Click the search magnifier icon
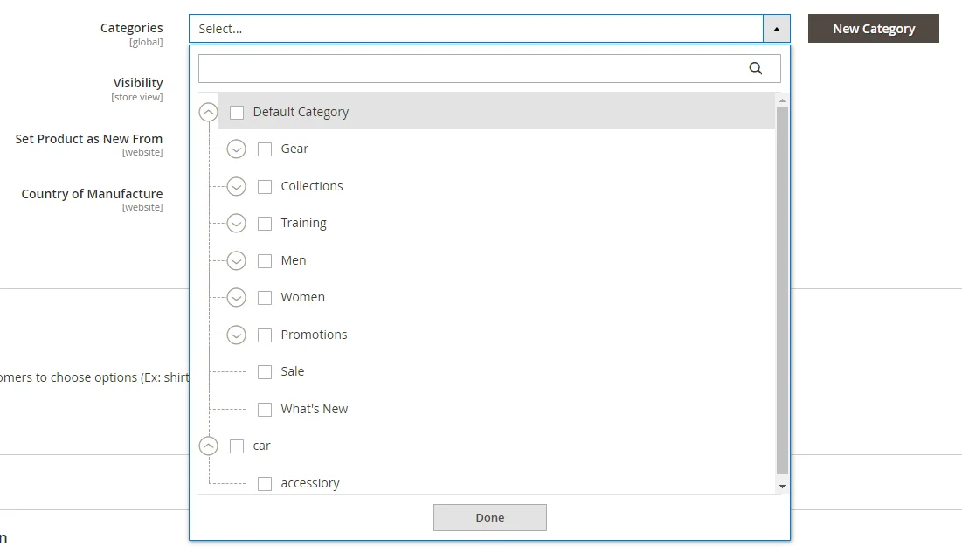This screenshot has width=962, height=560. tap(756, 69)
